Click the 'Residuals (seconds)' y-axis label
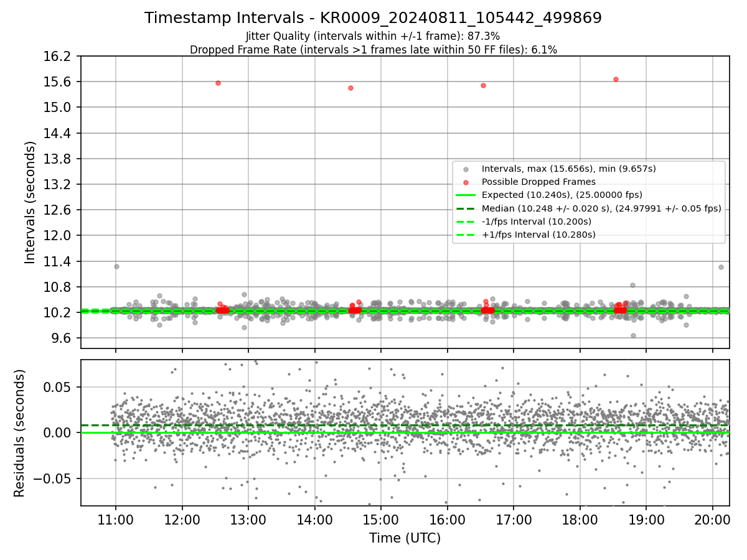 [19, 433]
